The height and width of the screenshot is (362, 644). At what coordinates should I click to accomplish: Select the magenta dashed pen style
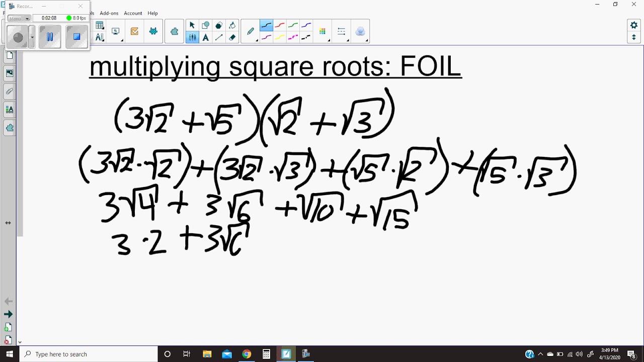pos(293,37)
